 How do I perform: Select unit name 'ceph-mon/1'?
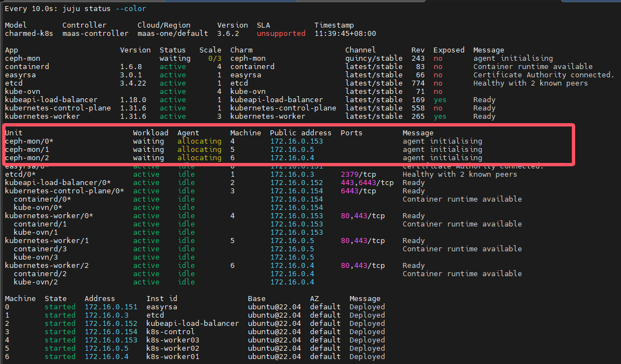click(x=27, y=150)
